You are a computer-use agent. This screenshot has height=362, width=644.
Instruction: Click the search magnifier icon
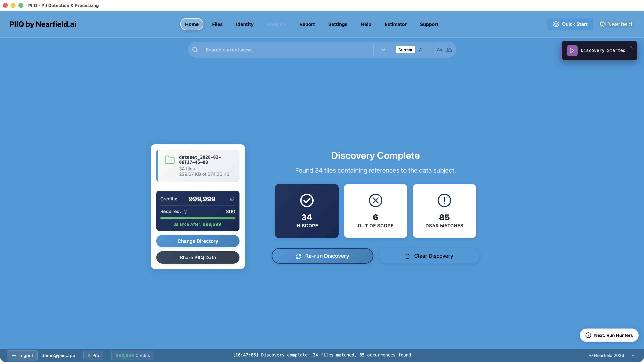pyautogui.click(x=195, y=49)
